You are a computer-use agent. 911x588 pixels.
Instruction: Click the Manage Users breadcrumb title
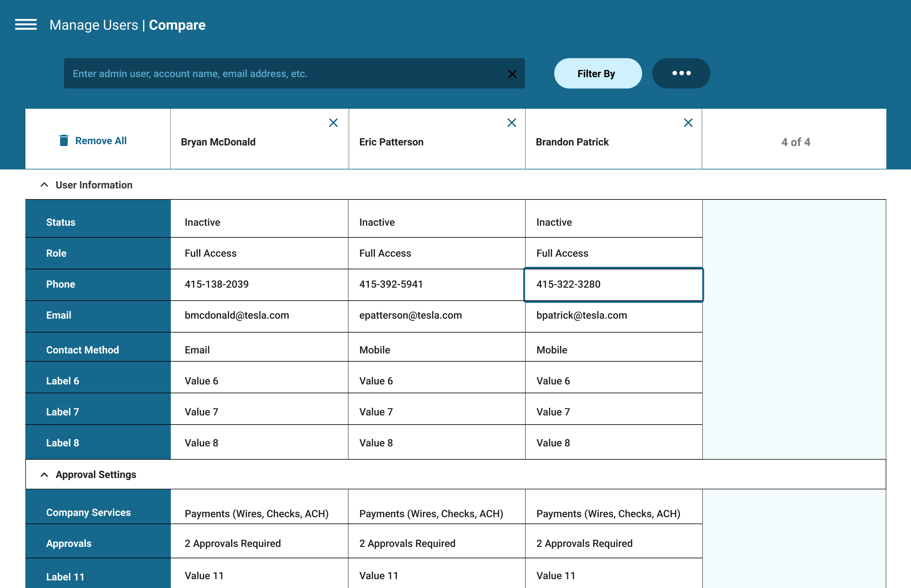click(x=94, y=25)
